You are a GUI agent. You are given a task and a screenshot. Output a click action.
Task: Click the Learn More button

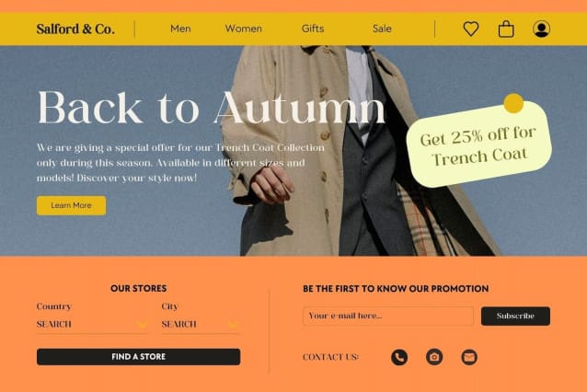tap(71, 205)
